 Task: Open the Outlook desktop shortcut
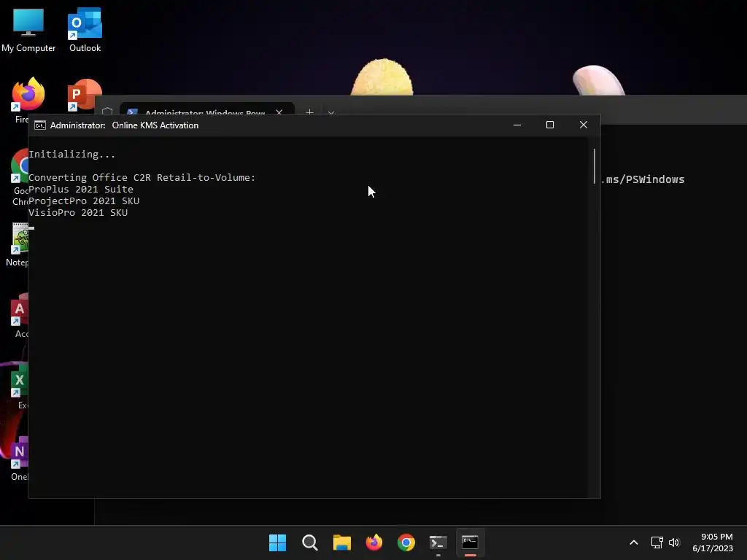(x=85, y=30)
